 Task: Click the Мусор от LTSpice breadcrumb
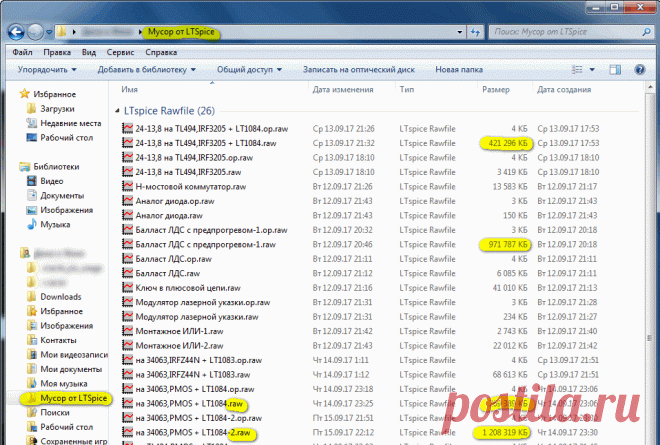[181, 32]
